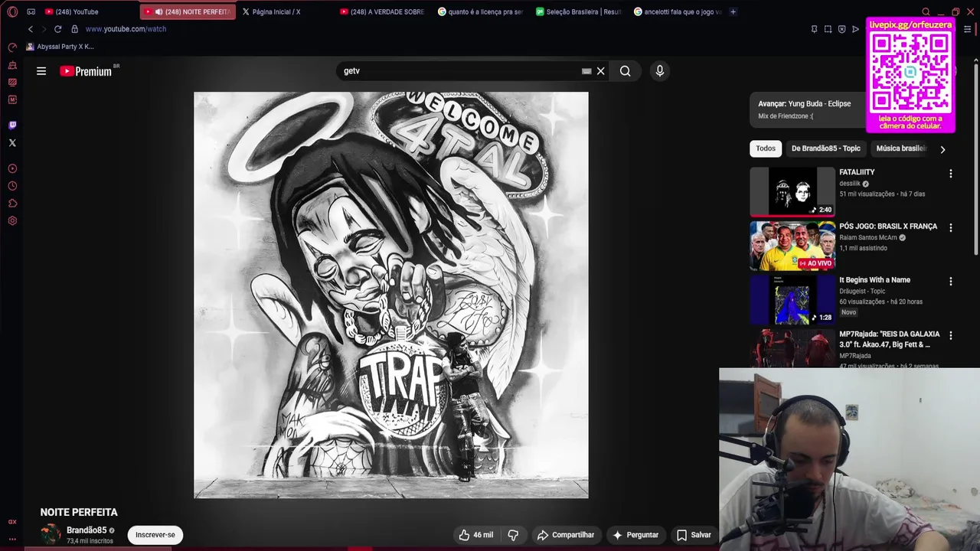
Task: Select the 'Todos' filter chip
Action: [x=766, y=148]
